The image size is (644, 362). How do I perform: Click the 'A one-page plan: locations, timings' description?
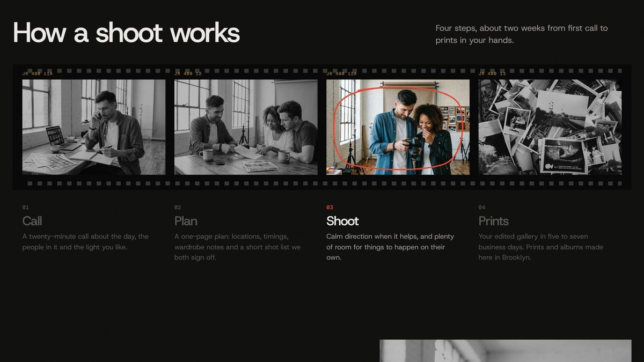238,247
